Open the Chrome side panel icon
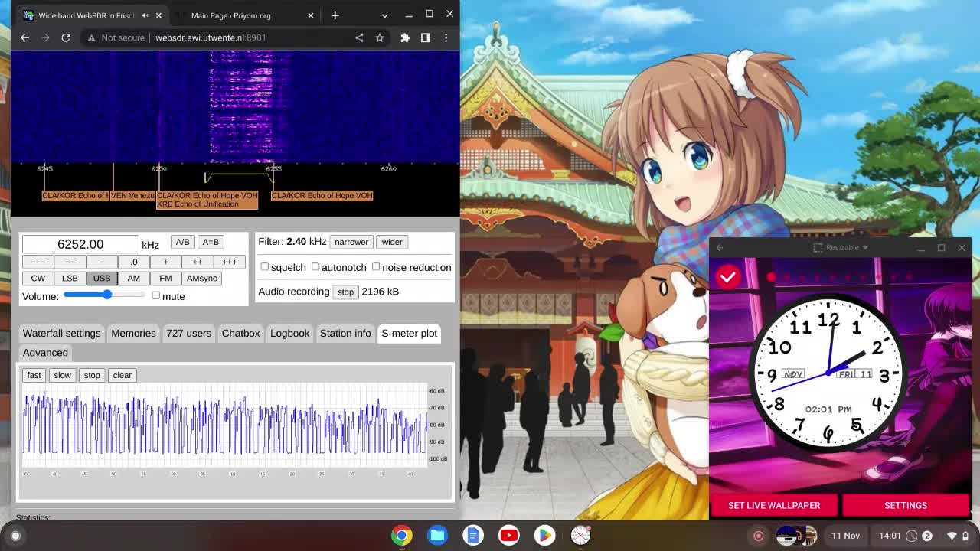 click(x=426, y=37)
